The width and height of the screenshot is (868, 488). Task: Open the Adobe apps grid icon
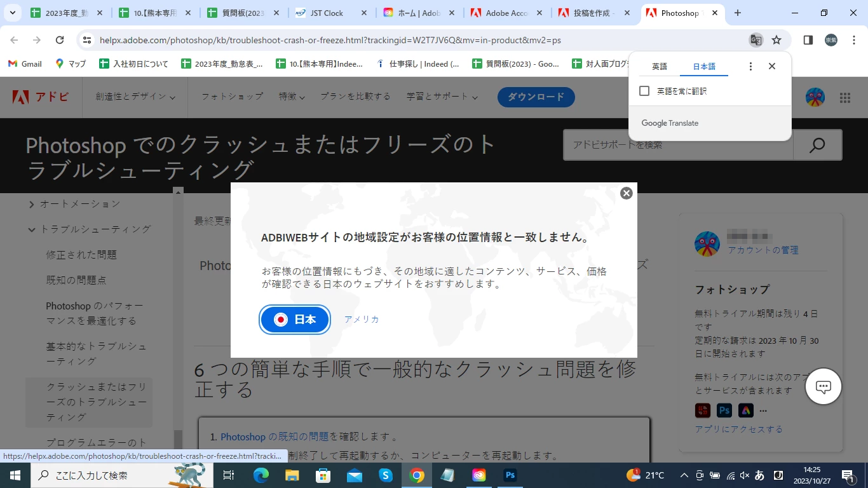845,97
